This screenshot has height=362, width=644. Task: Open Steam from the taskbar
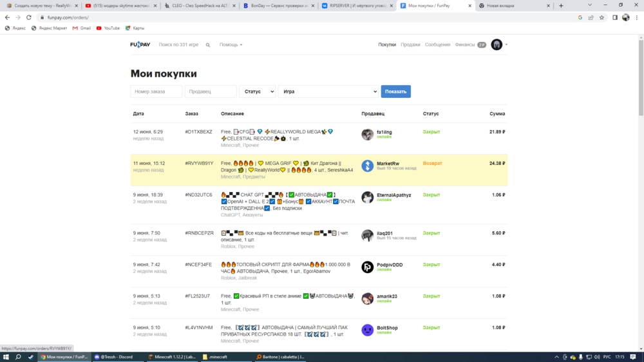tap(30, 357)
